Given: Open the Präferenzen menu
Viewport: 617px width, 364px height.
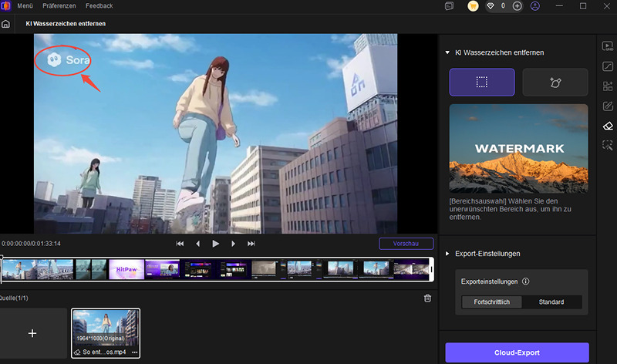Looking at the screenshot, I should (59, 6).
